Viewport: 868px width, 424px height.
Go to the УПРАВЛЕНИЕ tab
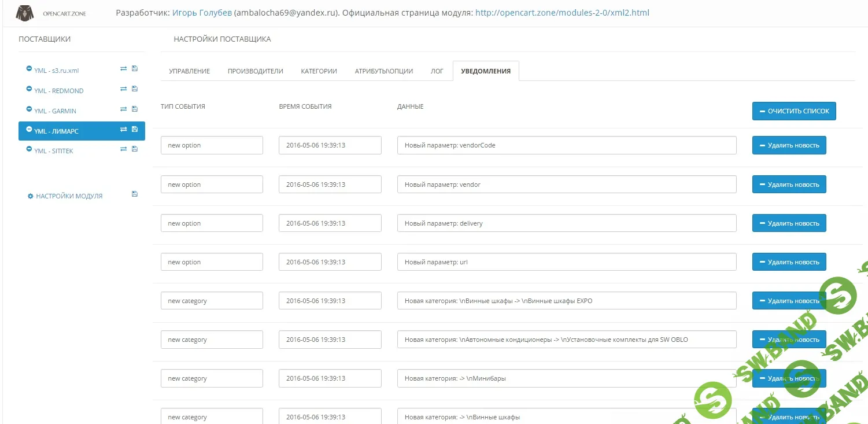tap(190, 71)
